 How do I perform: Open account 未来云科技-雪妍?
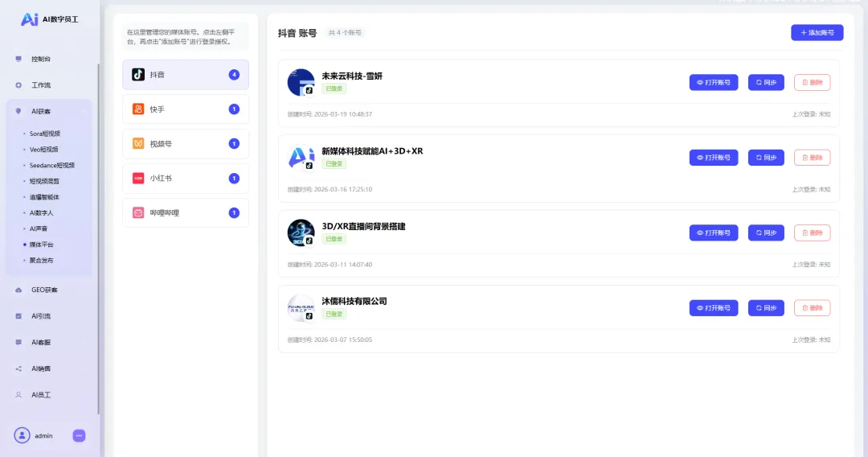[x=714, y=83]
